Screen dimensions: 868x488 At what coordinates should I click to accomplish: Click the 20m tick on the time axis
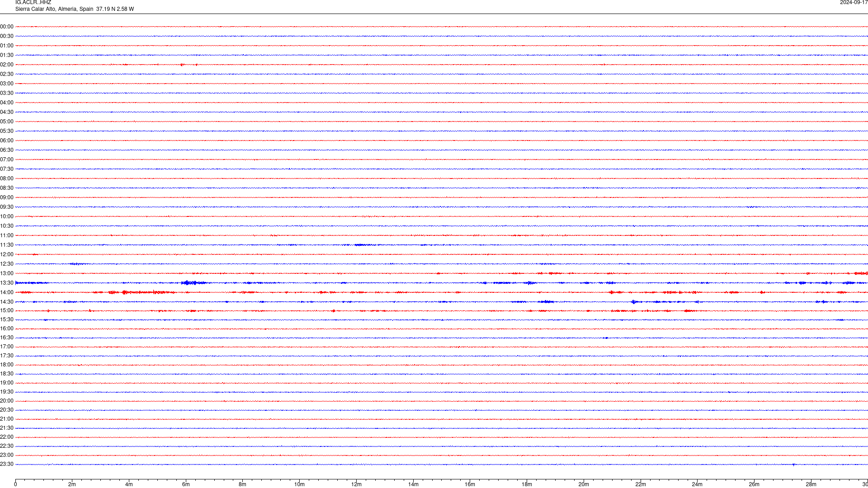pyautogui.click(x=584, y=484)
